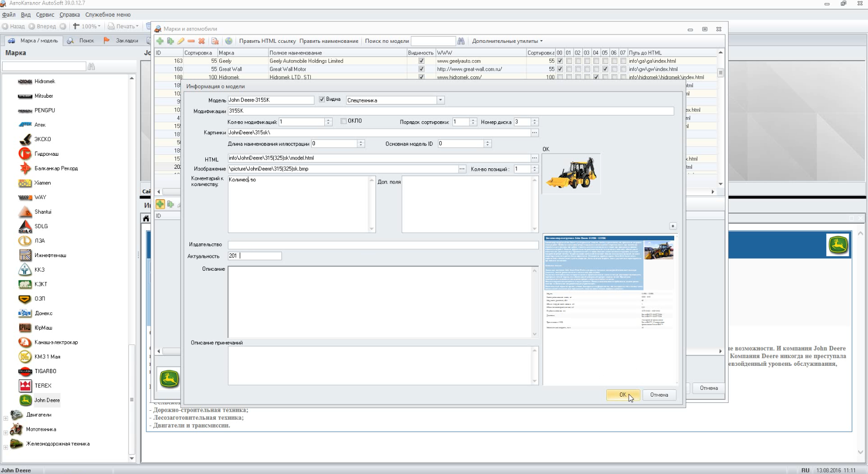
Task: Select the TEREX brand icon
Action: point(25,386)
